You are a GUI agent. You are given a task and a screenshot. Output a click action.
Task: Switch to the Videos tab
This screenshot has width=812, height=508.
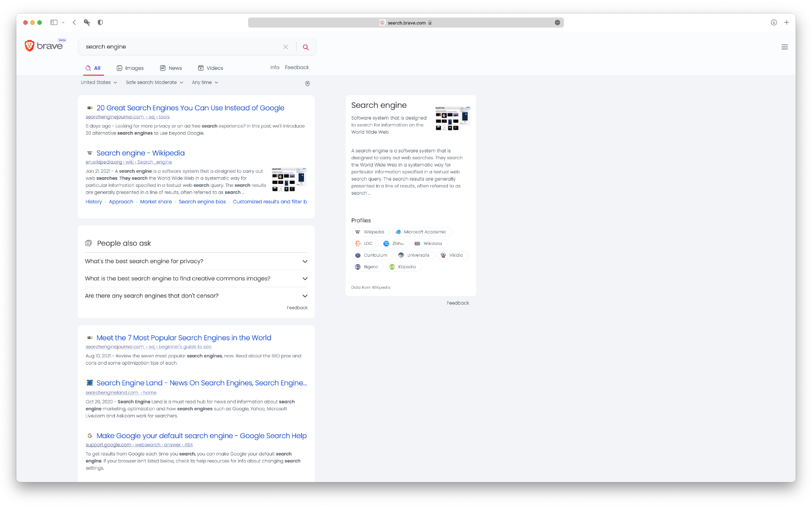pos(210,68)
